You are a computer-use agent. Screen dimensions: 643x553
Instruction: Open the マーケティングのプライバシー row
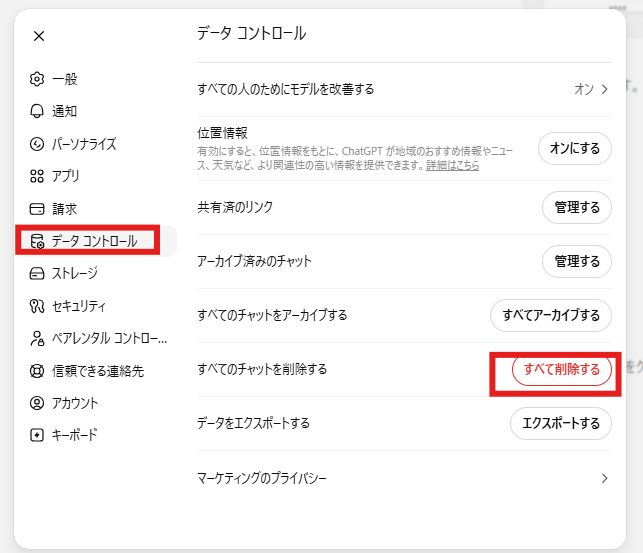(404, 478)
